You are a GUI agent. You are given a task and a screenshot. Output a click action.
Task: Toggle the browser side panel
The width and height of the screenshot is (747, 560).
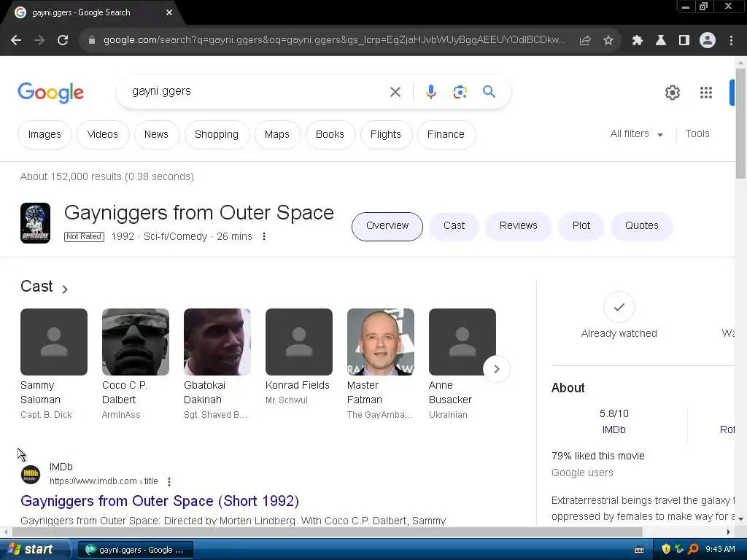[x=684, y=41]
